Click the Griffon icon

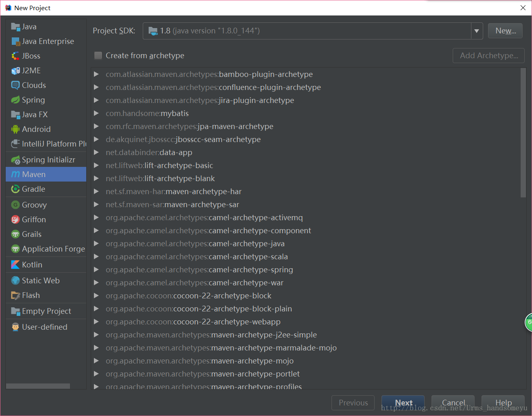[15, 220]
